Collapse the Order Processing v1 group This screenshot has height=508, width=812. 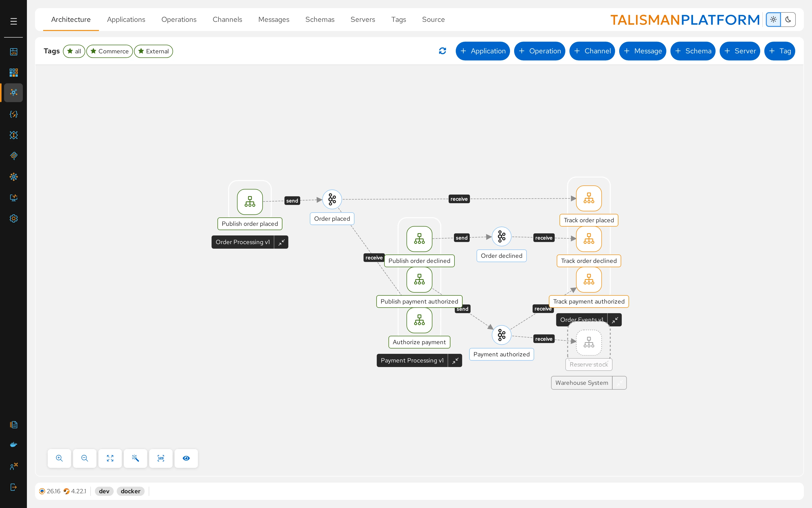(x=281, y=242)
